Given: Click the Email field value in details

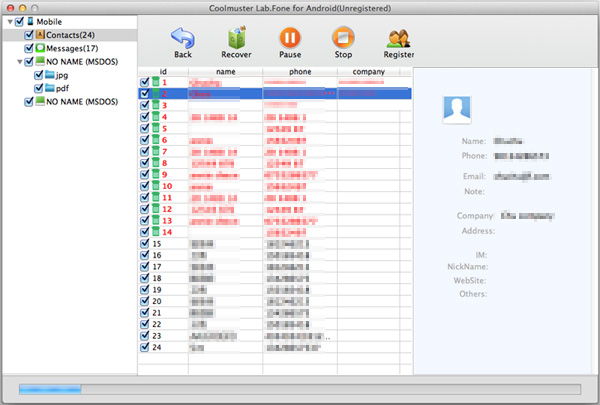Looking at the screenshot, I should pos(522,176).
